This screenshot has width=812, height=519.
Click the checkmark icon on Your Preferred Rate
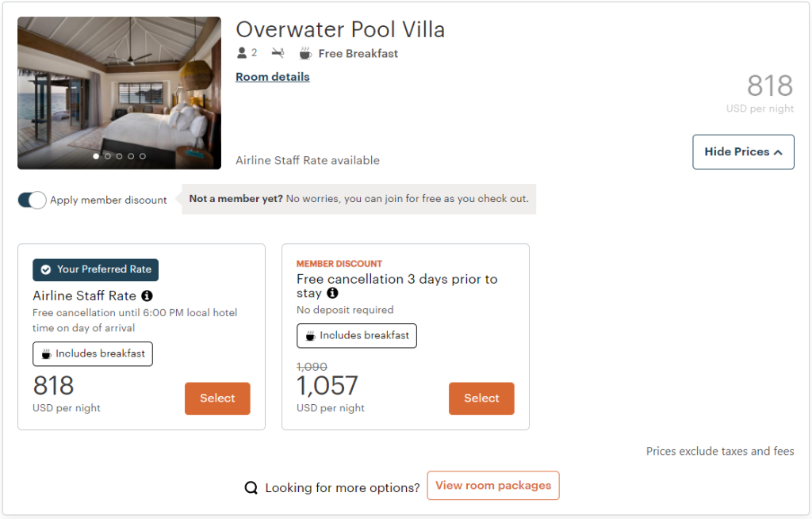click(x=46, y=269)
